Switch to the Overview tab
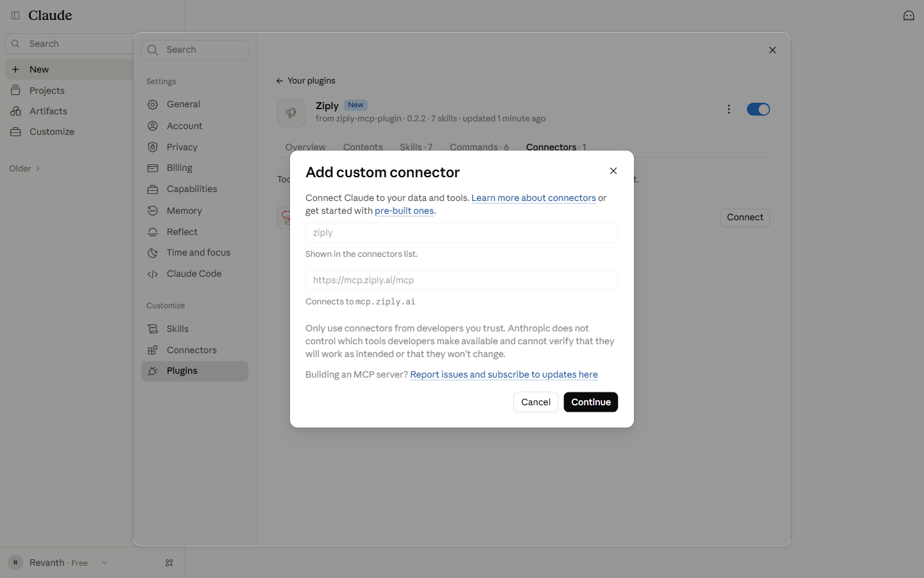This screenshot has height=578, width=924. tap(305, 147)
